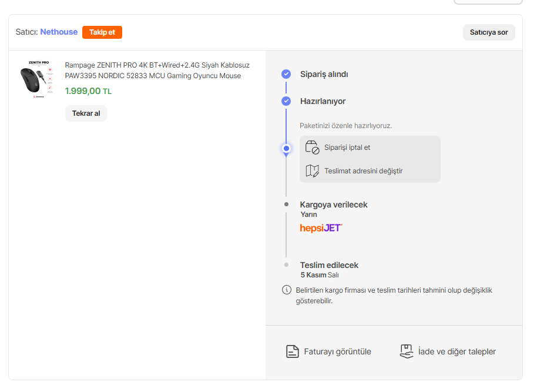Open the Faturayı görüntüle link

pos(337,351)
